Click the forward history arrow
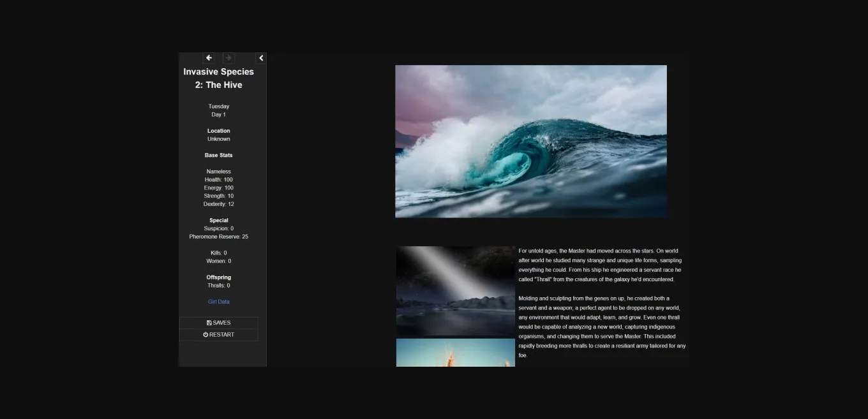The height and width of the screenshot is (419, 868). (228, 58)
